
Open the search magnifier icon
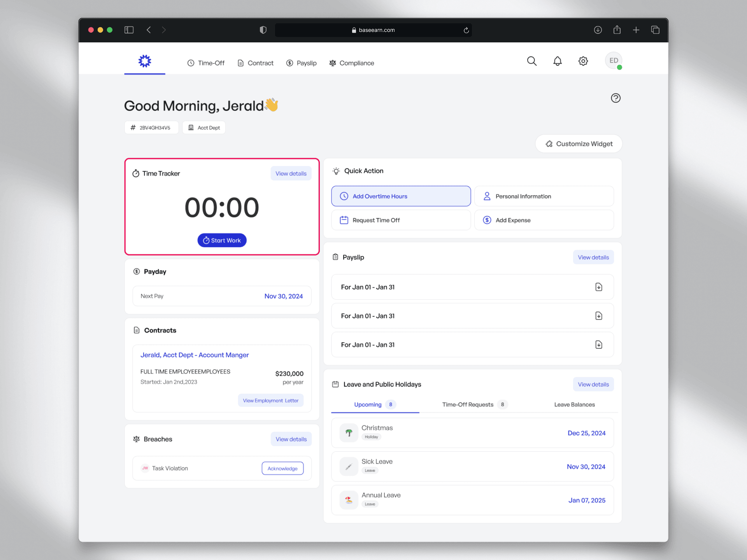point(531,61)
